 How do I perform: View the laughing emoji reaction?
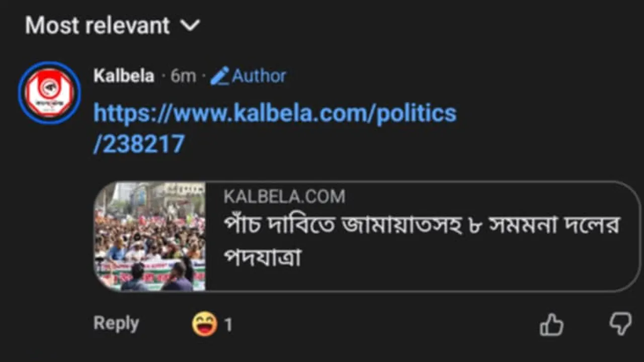pos(205,324)
